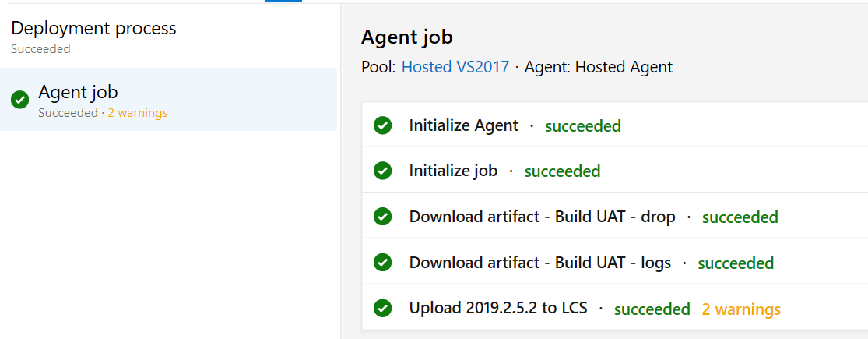Image resolution: width=868 pixels, height=339 pixels.
Task: Click succeeded status next to Initialize Agent
Action: (x=583, y=126)
